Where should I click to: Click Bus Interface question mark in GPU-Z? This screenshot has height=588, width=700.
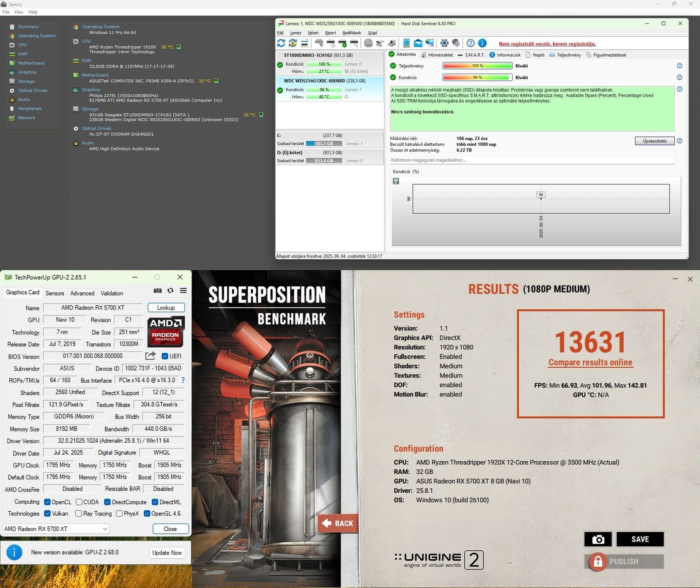click(183, 380)
